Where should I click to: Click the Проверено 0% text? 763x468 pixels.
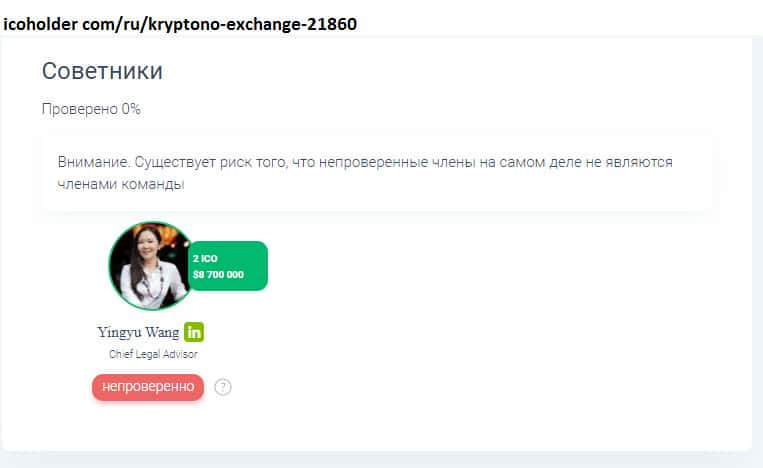pyautogui.click(x=91, y=109)
